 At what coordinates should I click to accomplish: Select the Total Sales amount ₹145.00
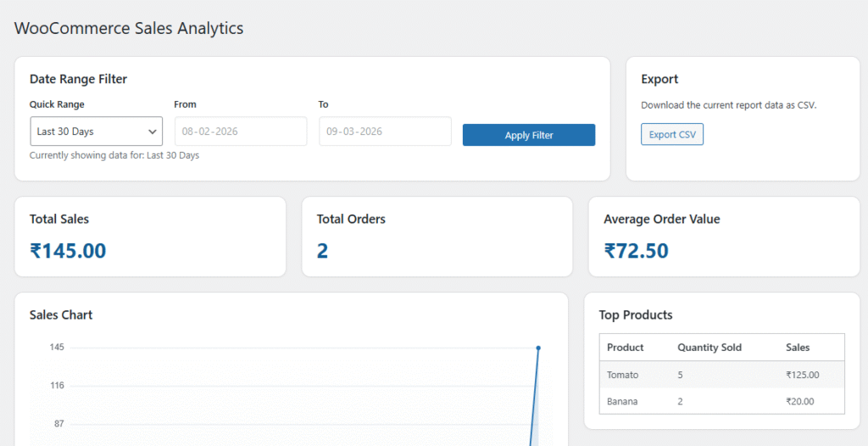68,250
